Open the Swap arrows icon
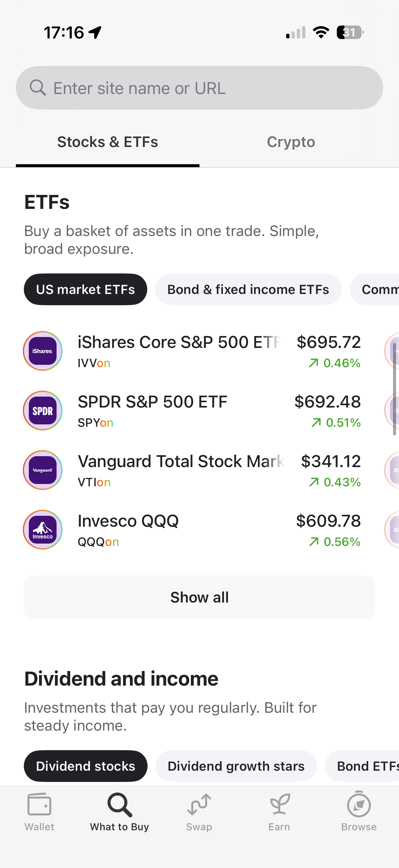The height and width of the screenshot is (868, 399). pyautogui.click(x=199, y=805)
